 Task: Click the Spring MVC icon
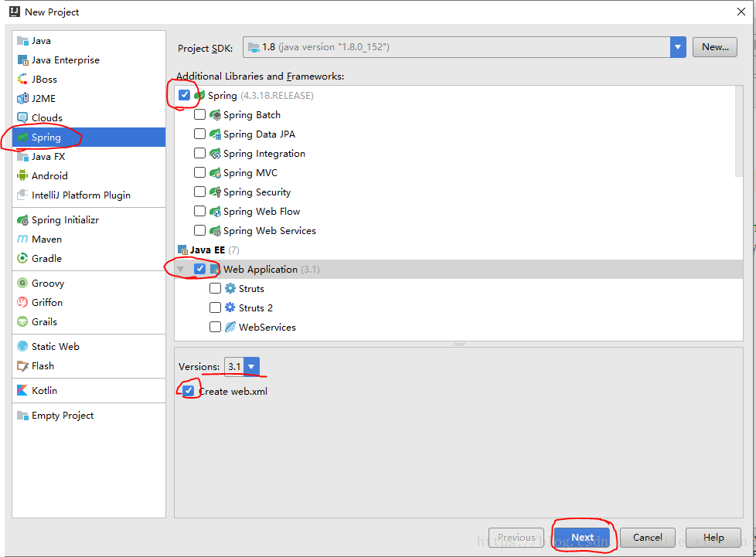(216, 173)
